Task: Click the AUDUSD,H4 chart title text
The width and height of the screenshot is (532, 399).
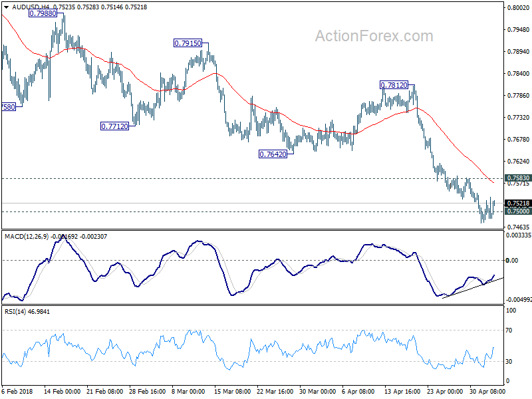Action: coord(31,7)
